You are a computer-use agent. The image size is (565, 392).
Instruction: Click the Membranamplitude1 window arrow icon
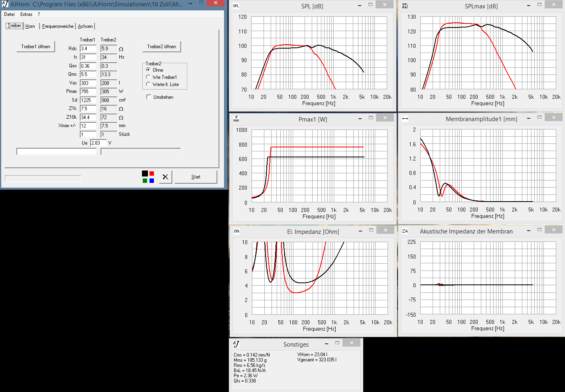point(405,119)
